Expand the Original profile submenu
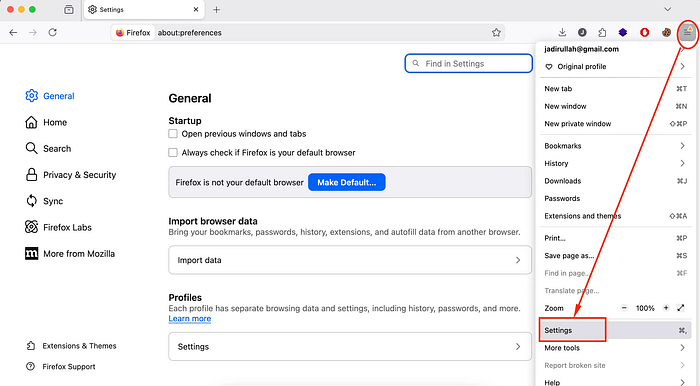 pos(616,66)
